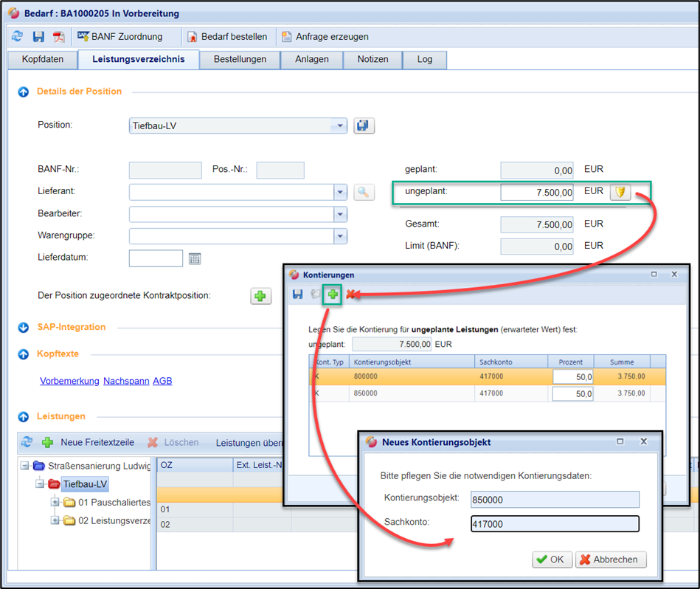Click the PDF export icon
Viewport: 700px width, 589px height.
[x=58, y=36]
